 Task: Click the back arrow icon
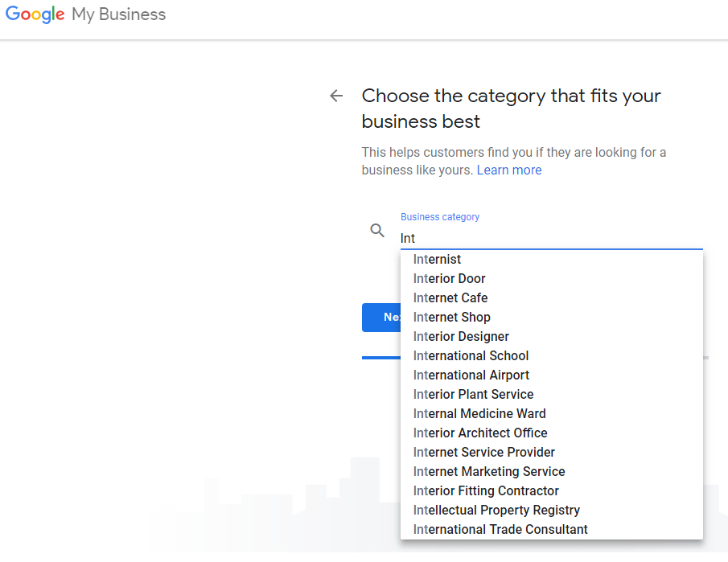coord(336,96)
